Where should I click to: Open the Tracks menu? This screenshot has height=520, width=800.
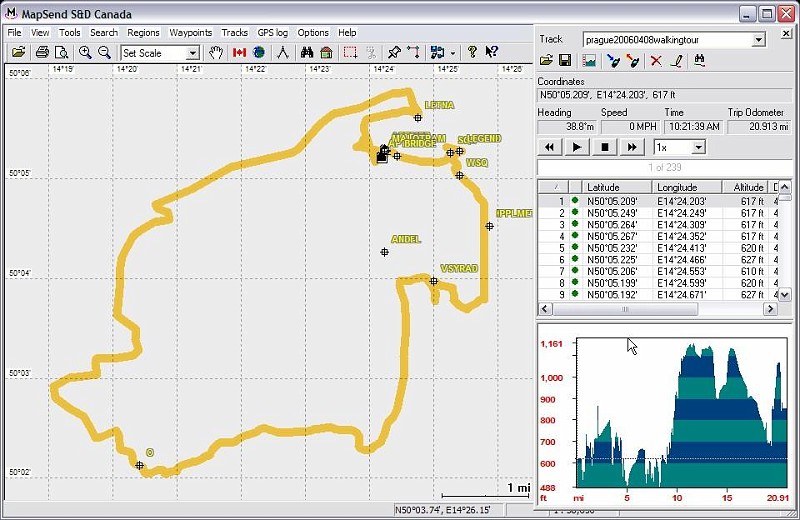pyautogui.click(x=234, y=33)
